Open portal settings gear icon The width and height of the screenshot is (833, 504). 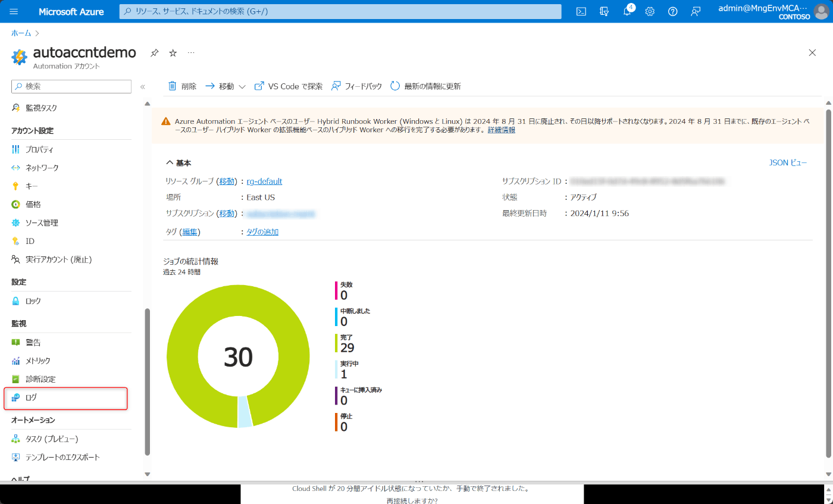coord(650,11)
